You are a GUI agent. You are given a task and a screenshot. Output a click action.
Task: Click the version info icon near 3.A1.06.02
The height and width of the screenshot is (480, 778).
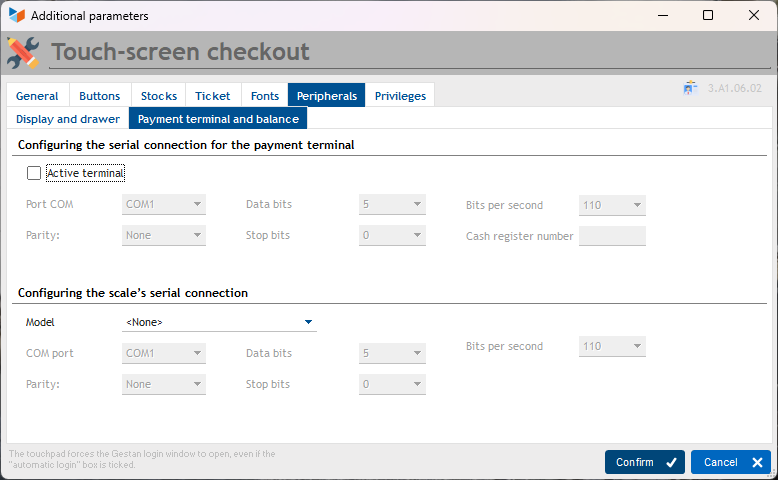tap(690, 88)
